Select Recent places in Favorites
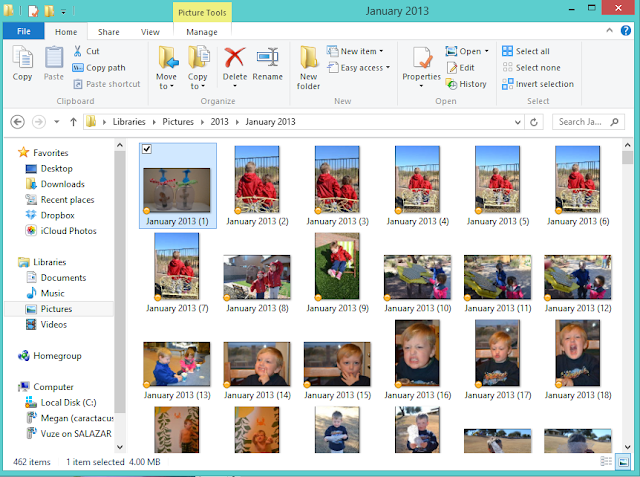640x477 pixels. pos(60,200)
